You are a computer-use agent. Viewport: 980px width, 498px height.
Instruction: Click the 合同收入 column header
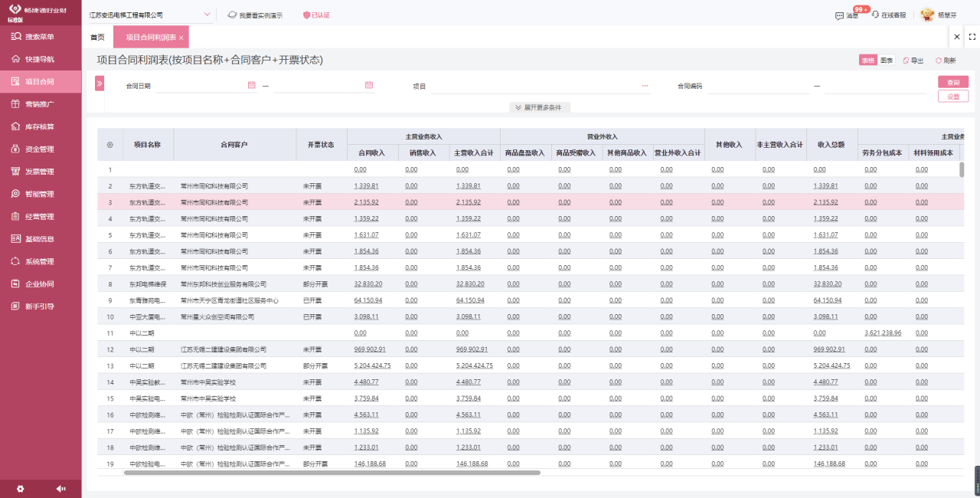[372, 152]
